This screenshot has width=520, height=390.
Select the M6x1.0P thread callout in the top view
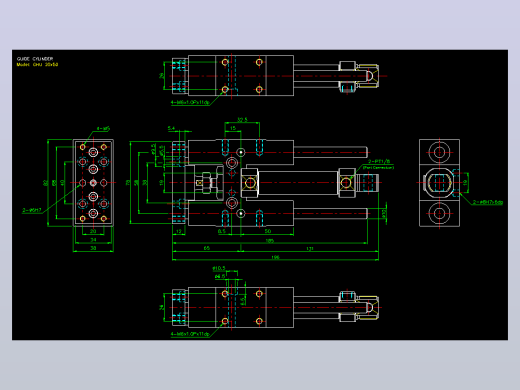coord(190,102)
